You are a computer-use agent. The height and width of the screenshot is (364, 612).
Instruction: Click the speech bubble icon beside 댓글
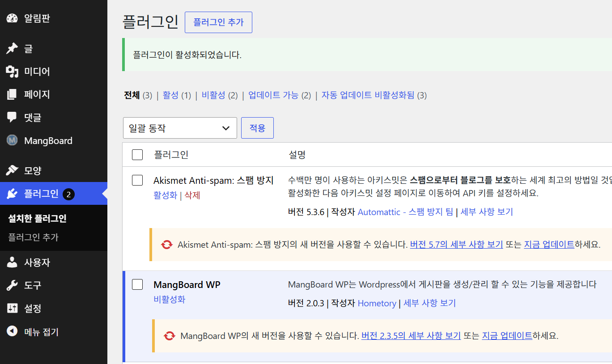click(x=12, y=118)
